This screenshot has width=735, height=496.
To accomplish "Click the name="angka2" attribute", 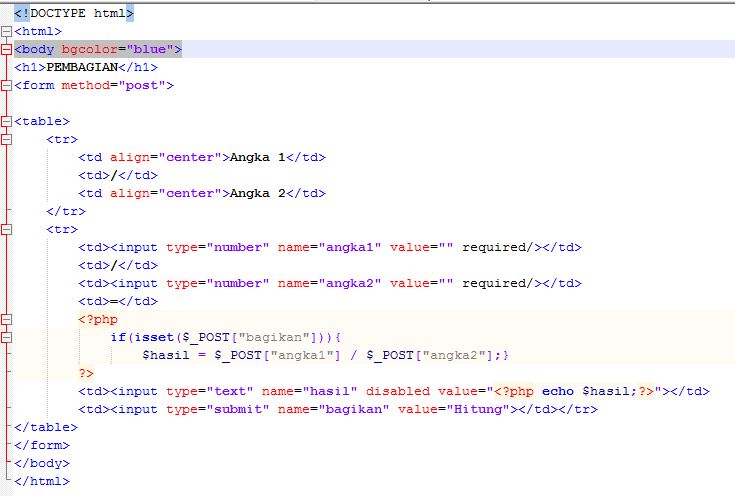I will 329,283.
